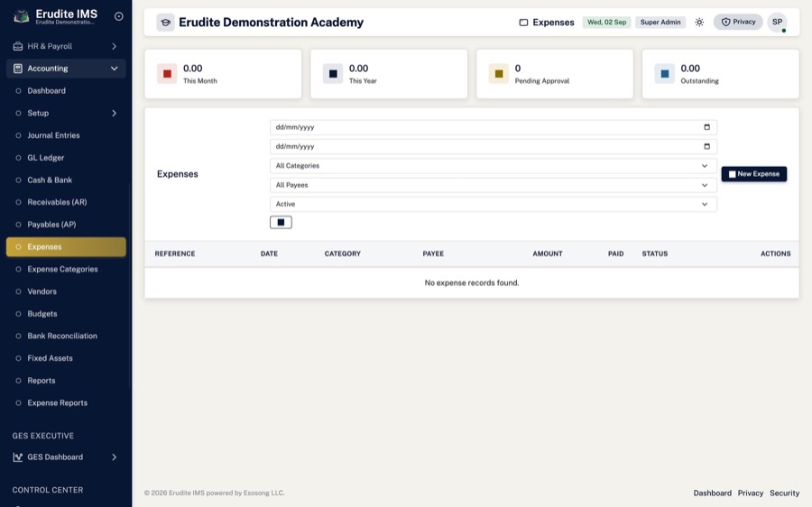
Task: Click the Privacy button in header
Action: click(x=738, y=22)
